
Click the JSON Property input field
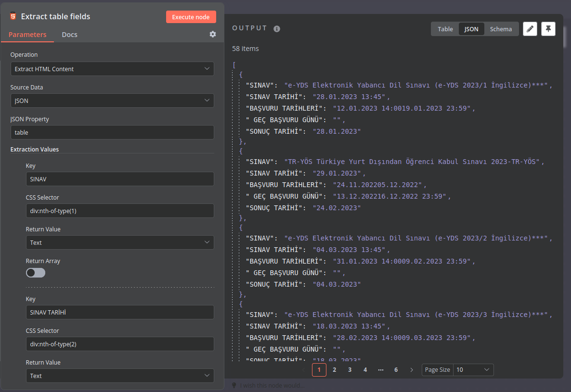click(112, 132)
